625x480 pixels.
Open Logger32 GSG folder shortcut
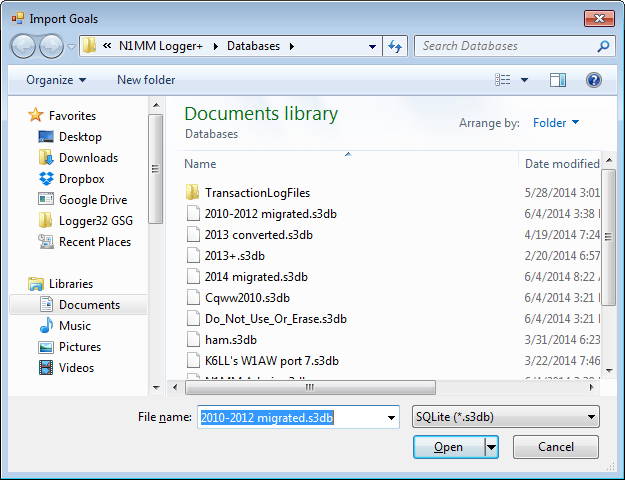point(96,221)
